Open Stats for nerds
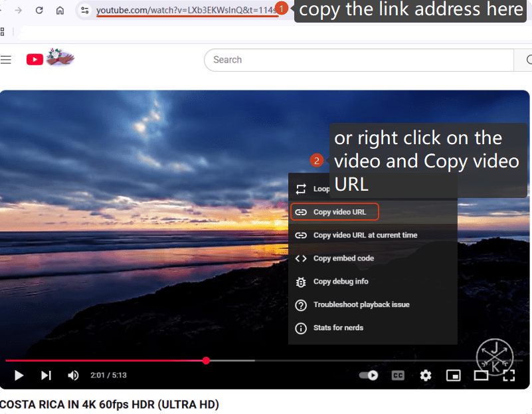This screenshot has height=414, width=532. pyautogui.click(x=338, y=328)
